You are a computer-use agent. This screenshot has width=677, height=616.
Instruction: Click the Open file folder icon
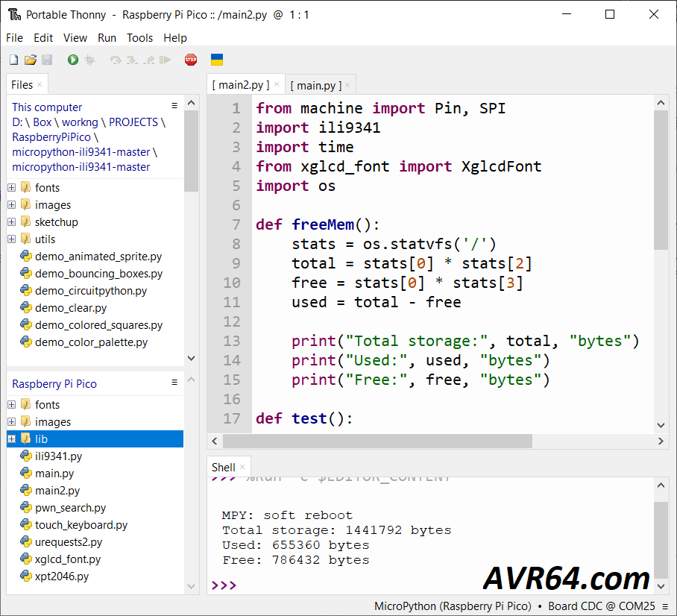tap(30, 60)
